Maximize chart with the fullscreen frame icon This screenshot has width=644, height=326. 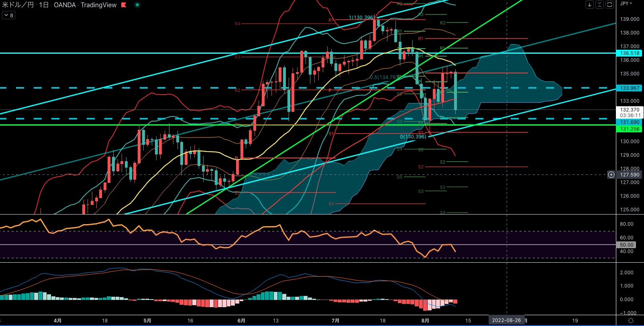pyautogui.click(x=609, y=5)
